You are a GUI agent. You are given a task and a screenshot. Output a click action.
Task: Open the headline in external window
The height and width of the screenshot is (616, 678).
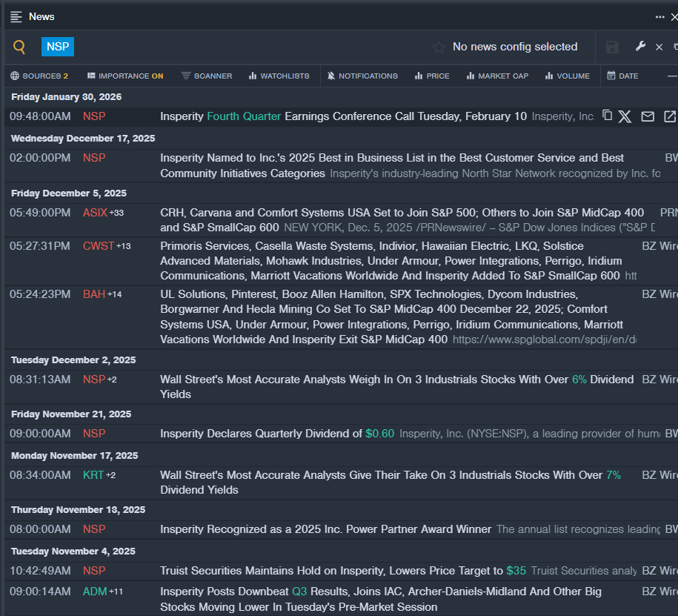pos(669,116)
